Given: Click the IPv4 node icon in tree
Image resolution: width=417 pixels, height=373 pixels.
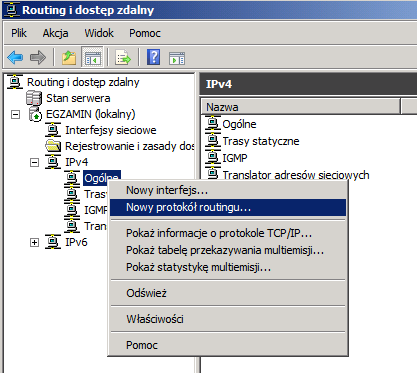Looking at the screenshot, I should pyautogui.click(x=53, y=162).
